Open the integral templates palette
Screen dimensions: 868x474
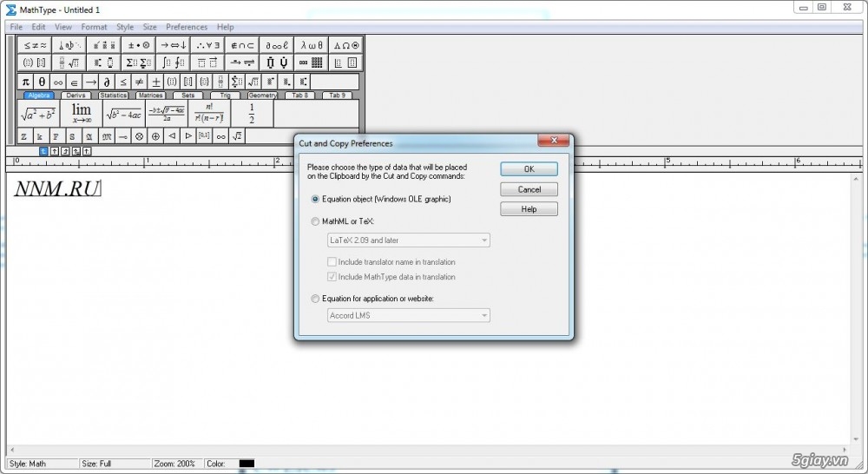(x=174, y=63)
